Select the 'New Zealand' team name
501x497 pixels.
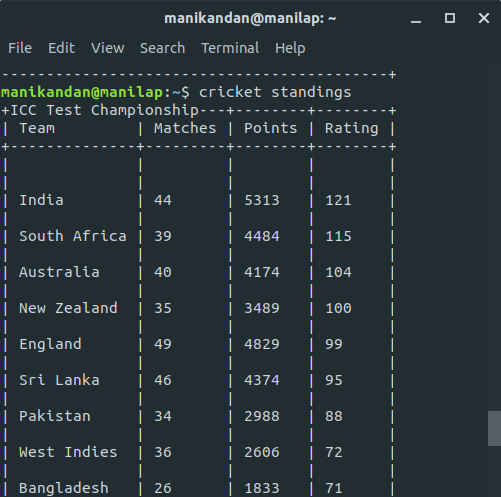point(68,308)
